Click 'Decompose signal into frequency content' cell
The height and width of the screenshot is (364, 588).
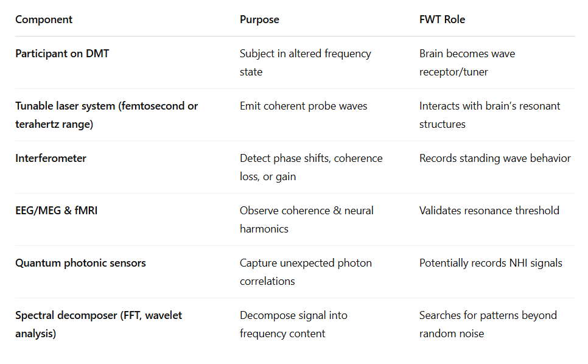(293, 324)
